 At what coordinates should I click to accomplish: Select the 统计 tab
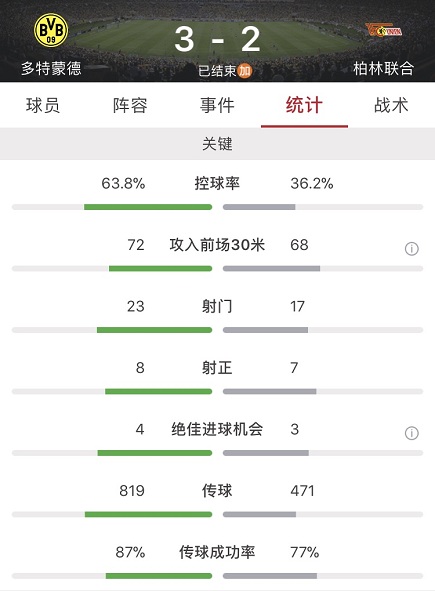click(x=304, y=105)
